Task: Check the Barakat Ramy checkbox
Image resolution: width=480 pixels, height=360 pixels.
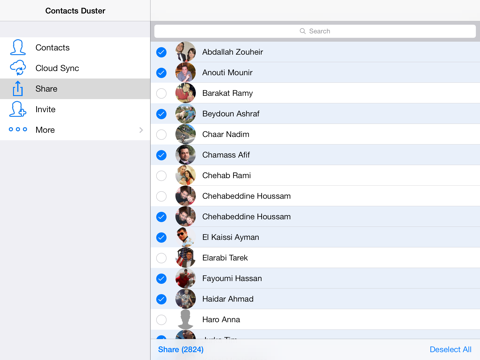Action: (x=161, y=93)
